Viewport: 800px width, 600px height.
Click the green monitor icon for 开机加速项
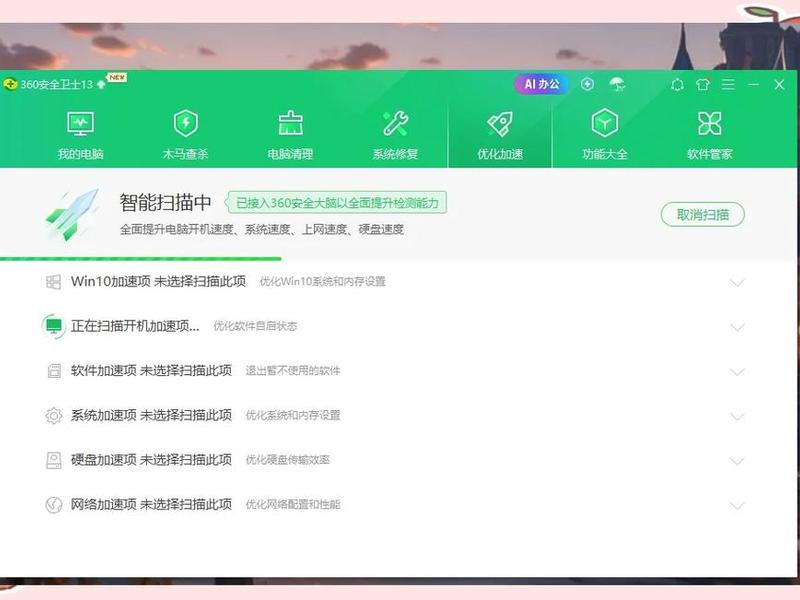click(54, 326)
